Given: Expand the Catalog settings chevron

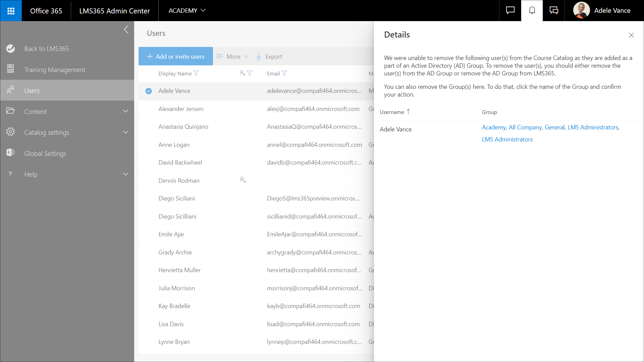Looking at the screenshot, I should 126,132.
